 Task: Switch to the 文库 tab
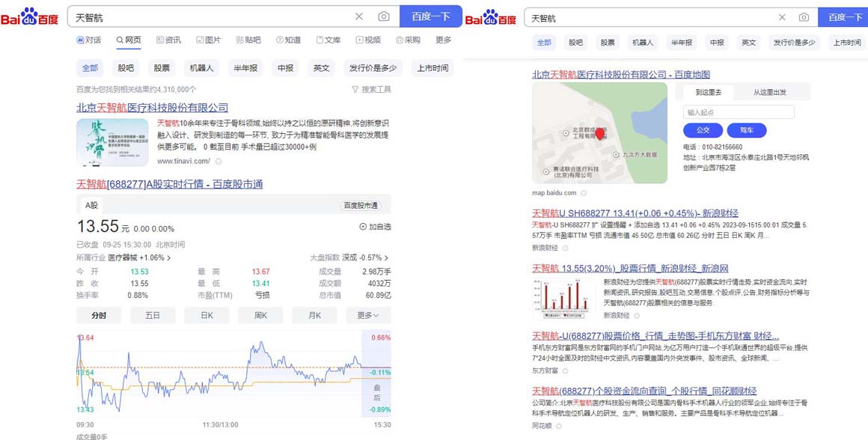click(x=328, y=40)
